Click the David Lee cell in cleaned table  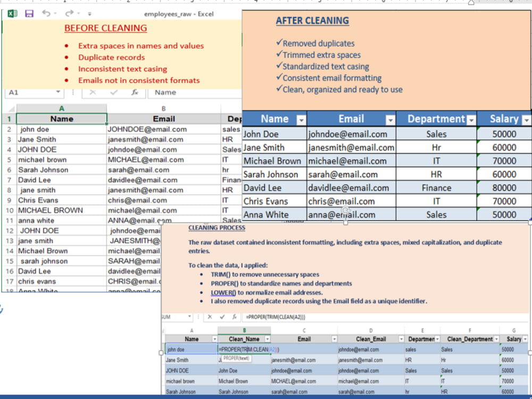(x=275, y=188)
